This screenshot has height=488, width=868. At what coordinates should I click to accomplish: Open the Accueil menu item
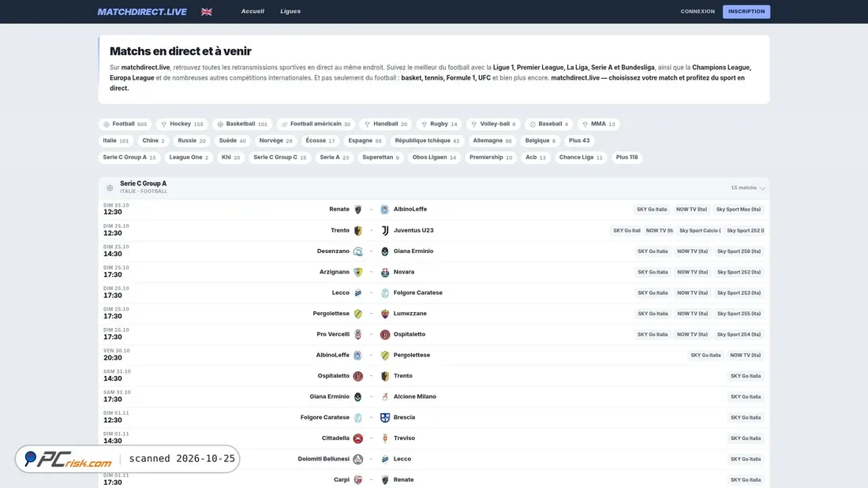[x=253, y=11]
